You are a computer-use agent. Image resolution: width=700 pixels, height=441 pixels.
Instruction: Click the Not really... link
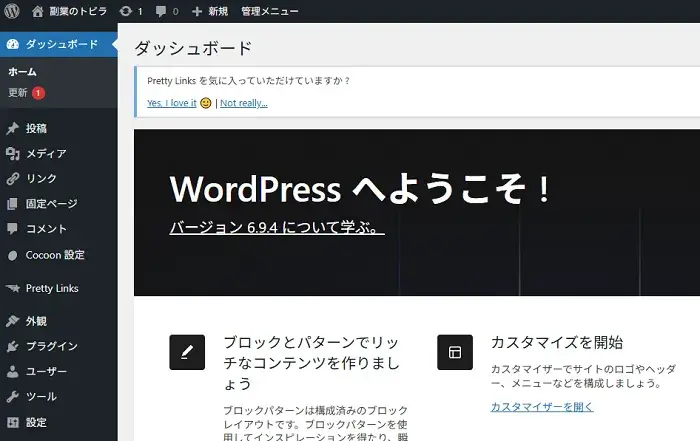click(244, 103)
